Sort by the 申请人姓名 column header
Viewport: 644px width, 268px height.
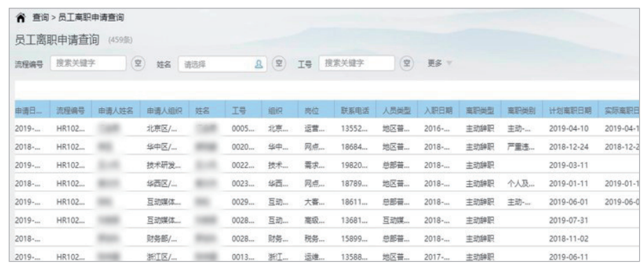point(116,111)
